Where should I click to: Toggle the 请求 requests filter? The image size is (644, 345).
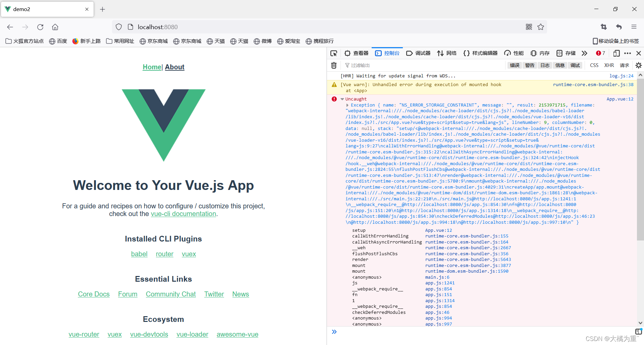click(x=624, y=65)
